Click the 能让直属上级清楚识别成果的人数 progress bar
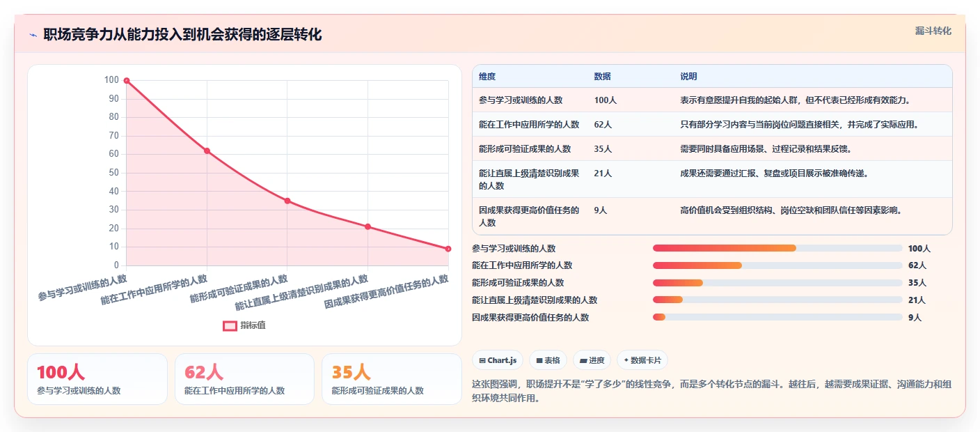 coord(777,300)
